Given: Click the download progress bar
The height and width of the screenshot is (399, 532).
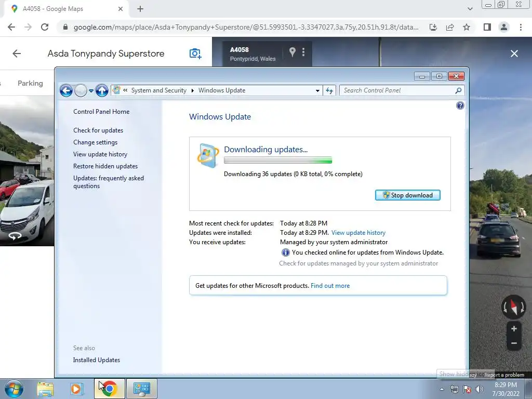Looking at the screenshot, I should click(278, 160).
